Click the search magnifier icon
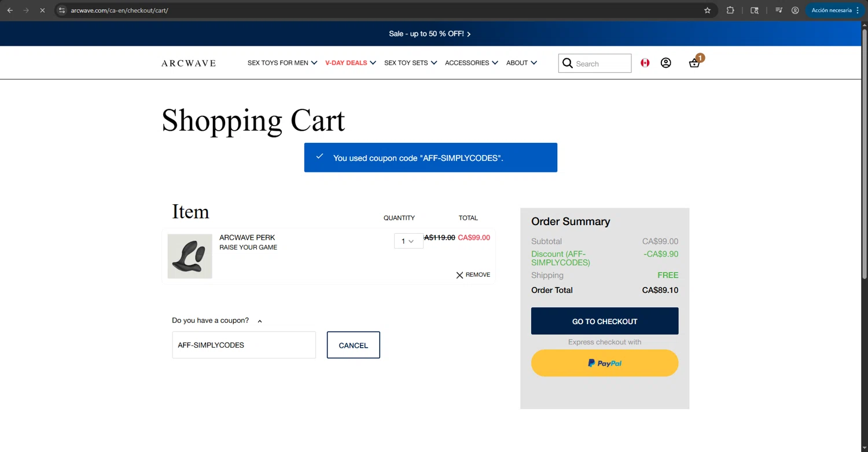Viewport: 868px width, 452px height. [568, 63]
